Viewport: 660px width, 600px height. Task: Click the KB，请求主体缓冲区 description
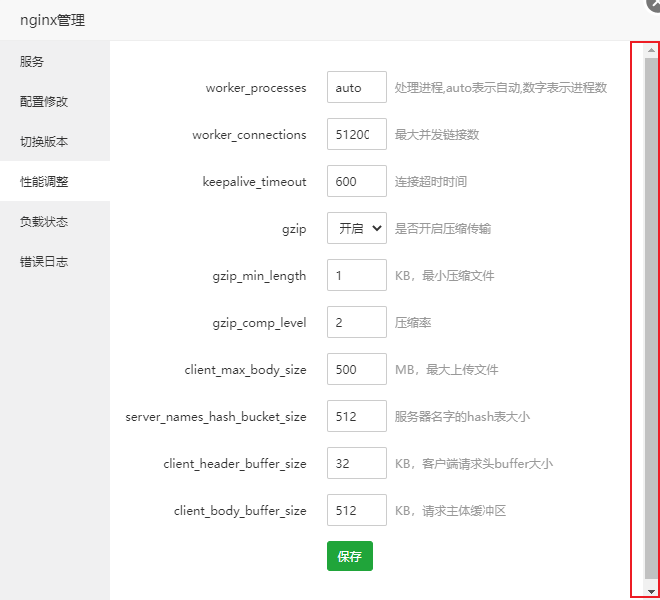point(450,511)
